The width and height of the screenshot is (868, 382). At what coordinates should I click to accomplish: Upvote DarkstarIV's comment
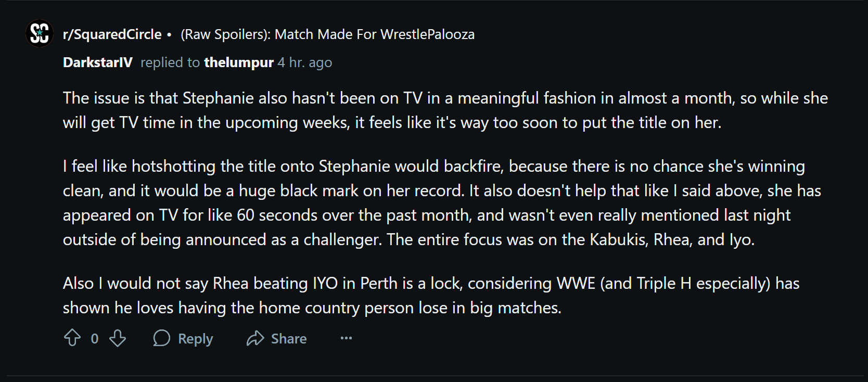coord(72,338)
